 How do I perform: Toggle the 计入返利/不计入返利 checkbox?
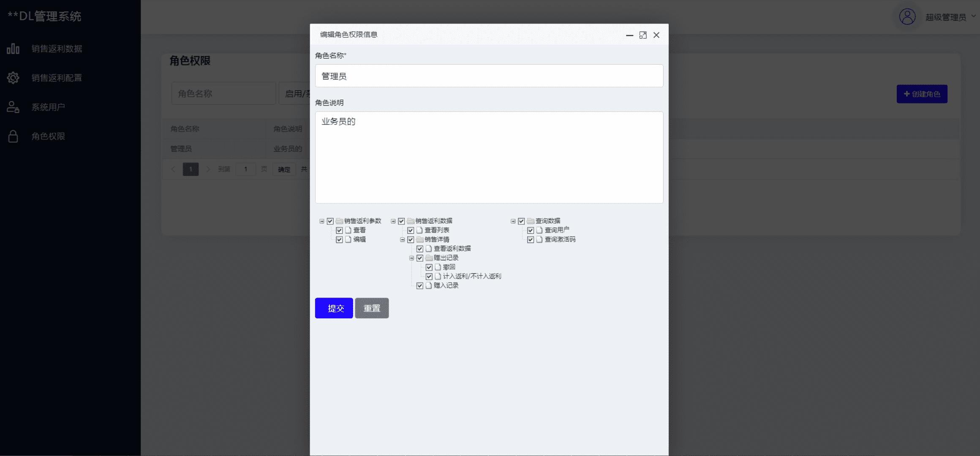click(429, 276)
